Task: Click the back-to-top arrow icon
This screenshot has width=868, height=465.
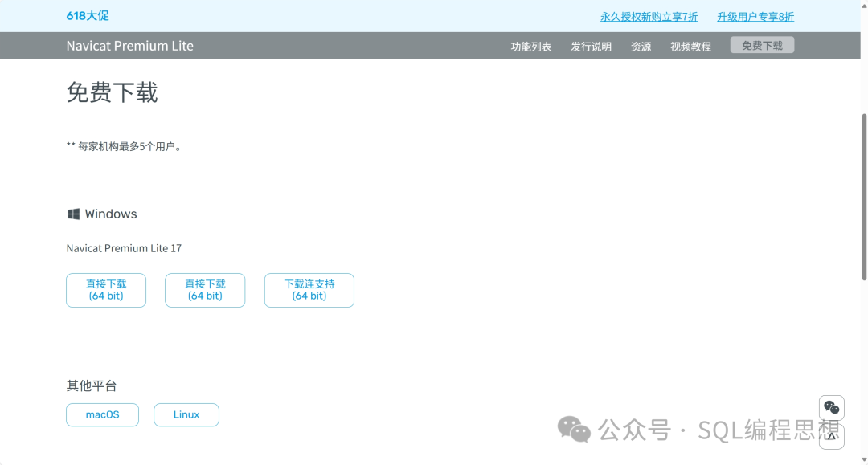Action: coord(832,436)
